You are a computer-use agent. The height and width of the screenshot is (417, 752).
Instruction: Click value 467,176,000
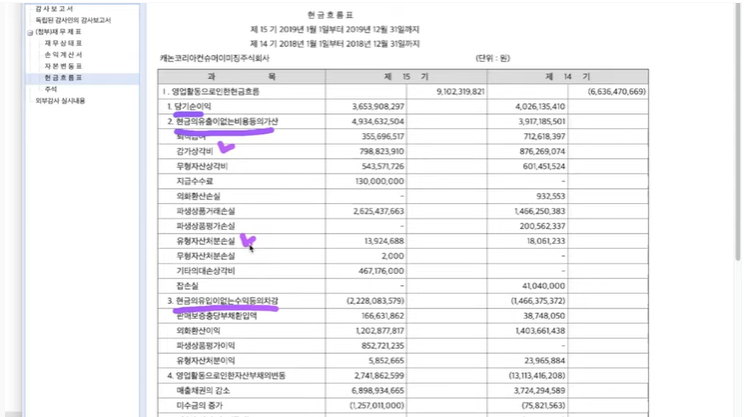point(381,271)
